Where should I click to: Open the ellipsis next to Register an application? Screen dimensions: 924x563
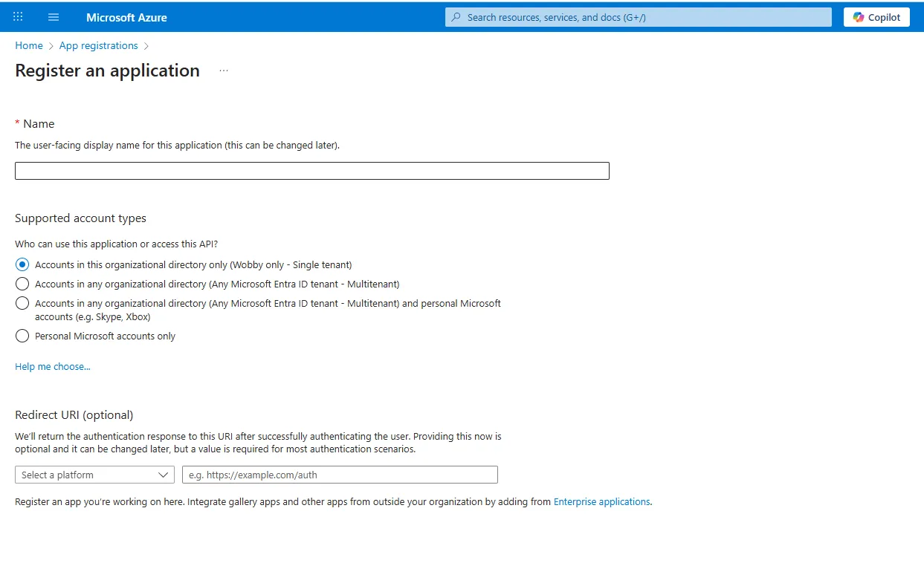[x=224, y=71]
